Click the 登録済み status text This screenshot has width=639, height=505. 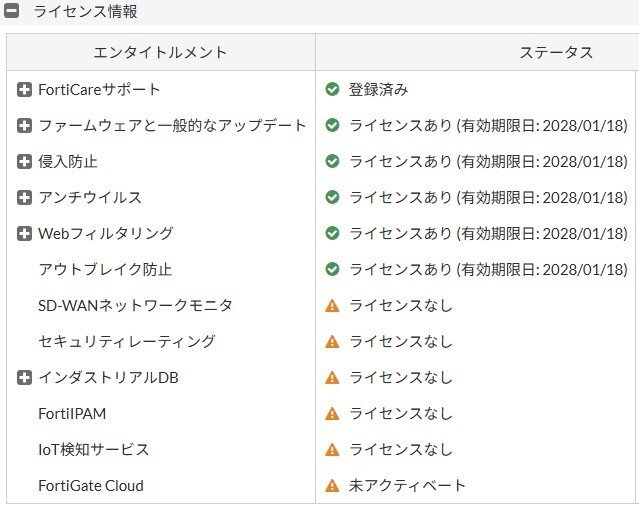(378, 90)
